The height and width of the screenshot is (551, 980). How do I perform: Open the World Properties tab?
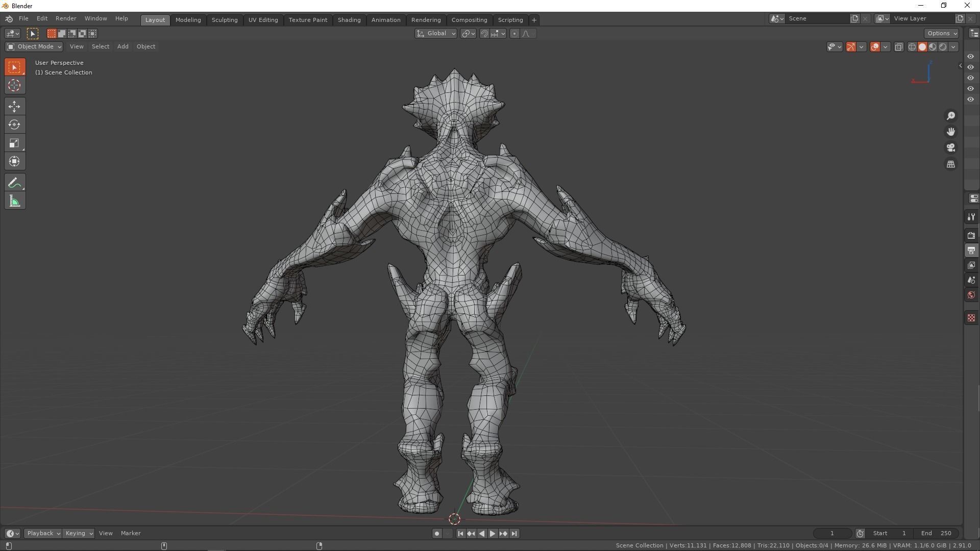pyautogui.click(x=971, y=294)
